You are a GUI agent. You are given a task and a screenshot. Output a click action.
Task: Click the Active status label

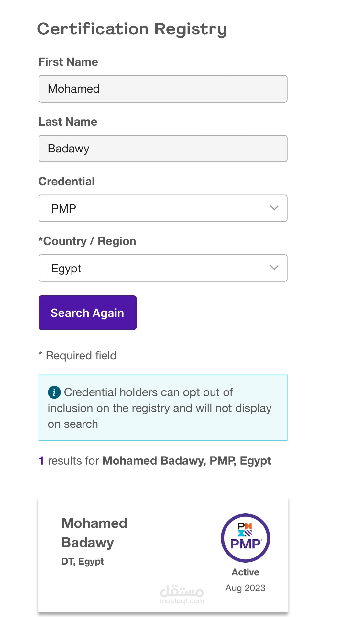[x=245, y=572]
